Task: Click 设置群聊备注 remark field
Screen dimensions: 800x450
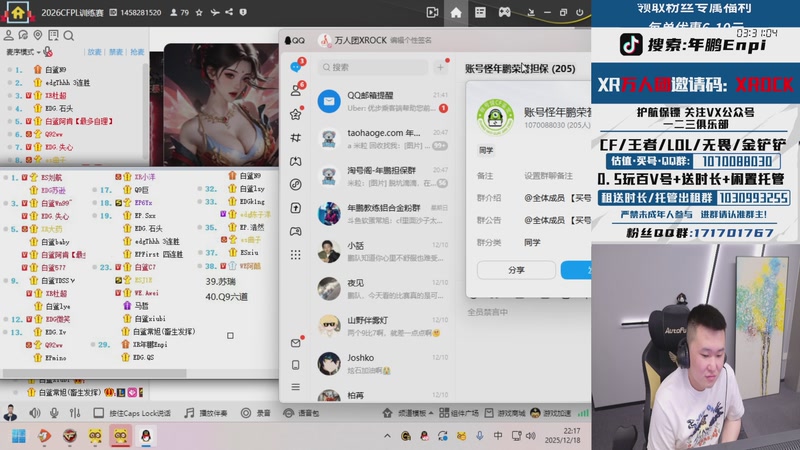Action: click(548, 176)
